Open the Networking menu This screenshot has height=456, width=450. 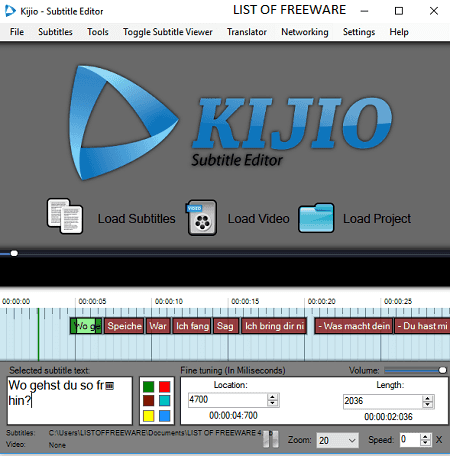(305, 32)
